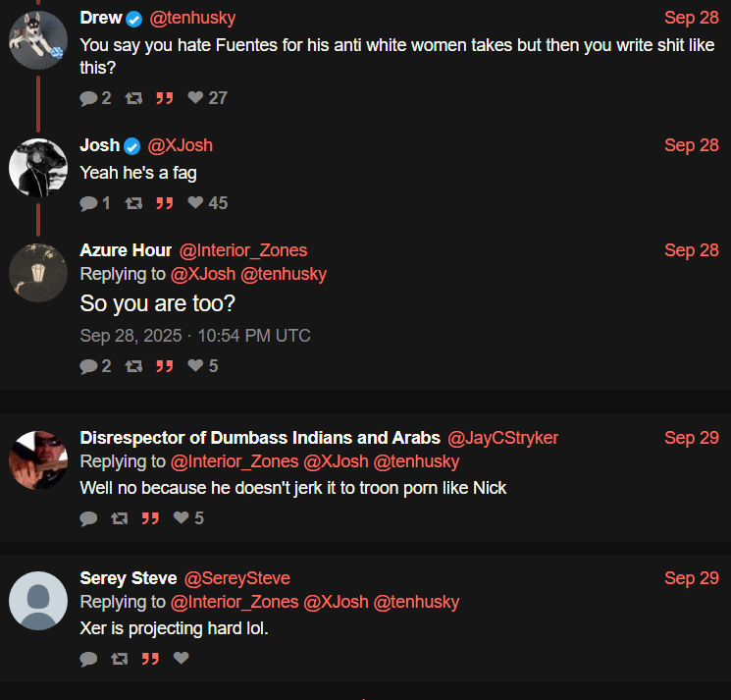Click the quote icon on JayCStryker's reply
Viewport: 731px width, 700px height.
150,518
